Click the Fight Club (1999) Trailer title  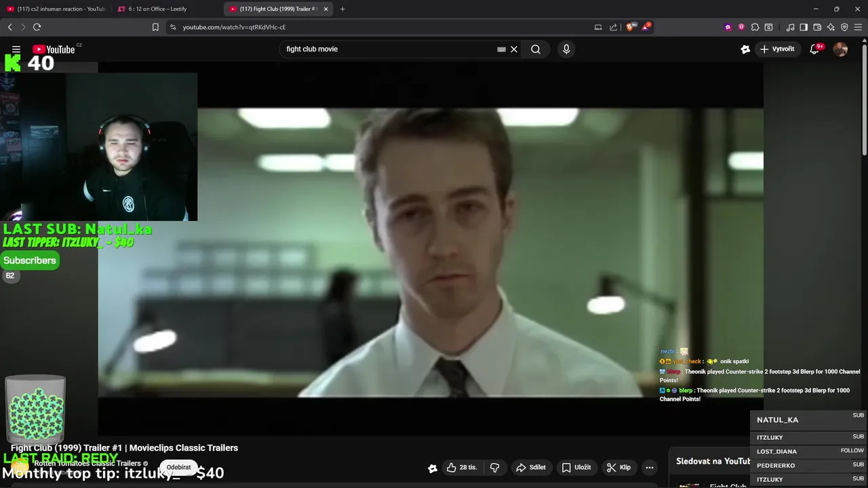tap(124, 448)
